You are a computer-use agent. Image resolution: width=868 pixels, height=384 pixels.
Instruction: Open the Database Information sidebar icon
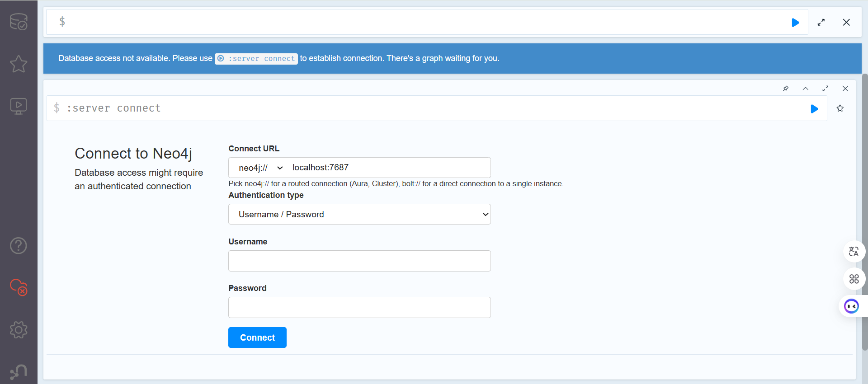tap(19, 22)
